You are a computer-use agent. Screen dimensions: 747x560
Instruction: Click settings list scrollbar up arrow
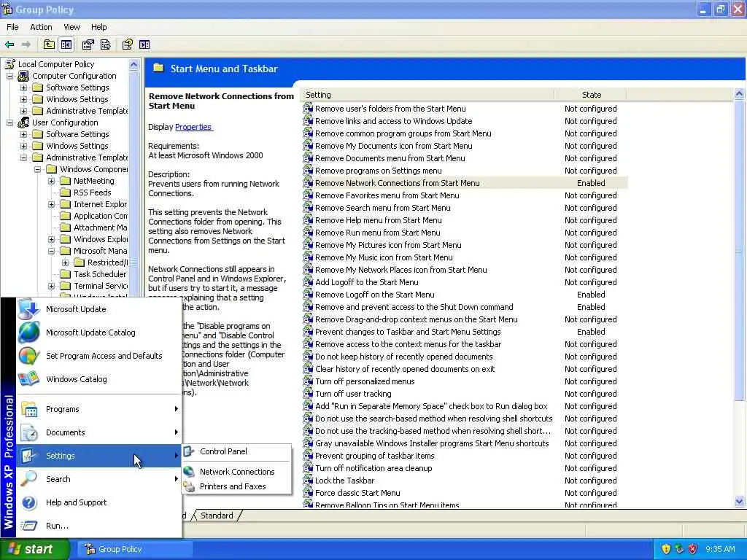point(740,94)
